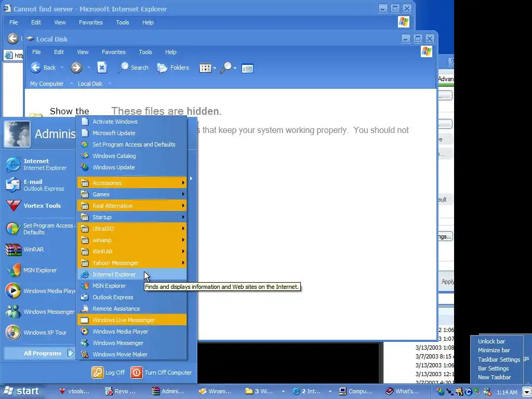Open Favorites menu in Internet Explorer window
The width and height of the screenshot is (532, 399).
point(90,22)
